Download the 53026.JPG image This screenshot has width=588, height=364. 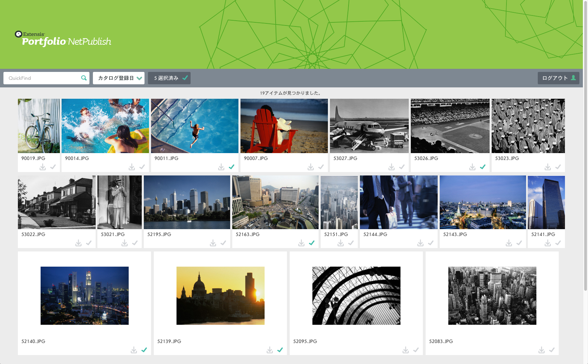472,167
